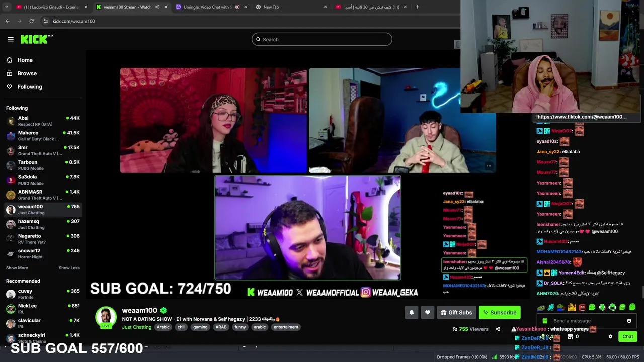Open snowar12 channel in Following list
Viewport: 644px width, 362px height.
click(43, 254)
